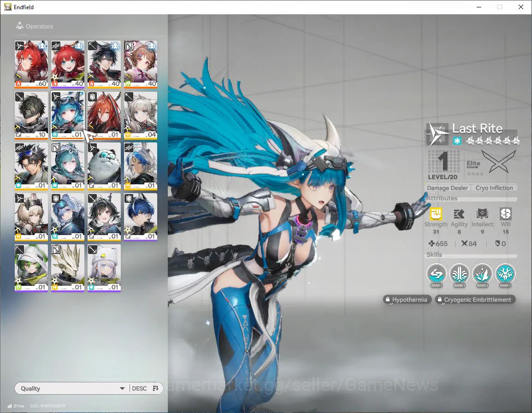
Task: Click the class emblem beside Last Rite
Action: coord(437,134)
